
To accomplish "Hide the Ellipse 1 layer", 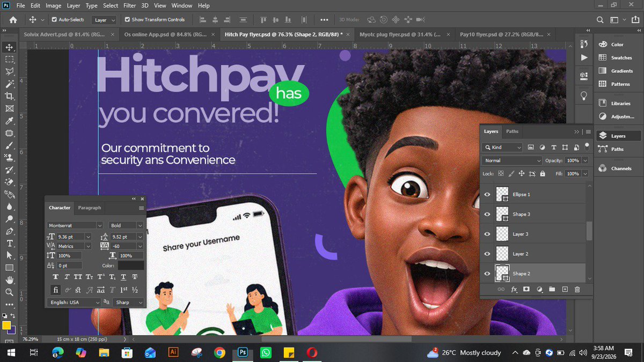I will 487,194.
